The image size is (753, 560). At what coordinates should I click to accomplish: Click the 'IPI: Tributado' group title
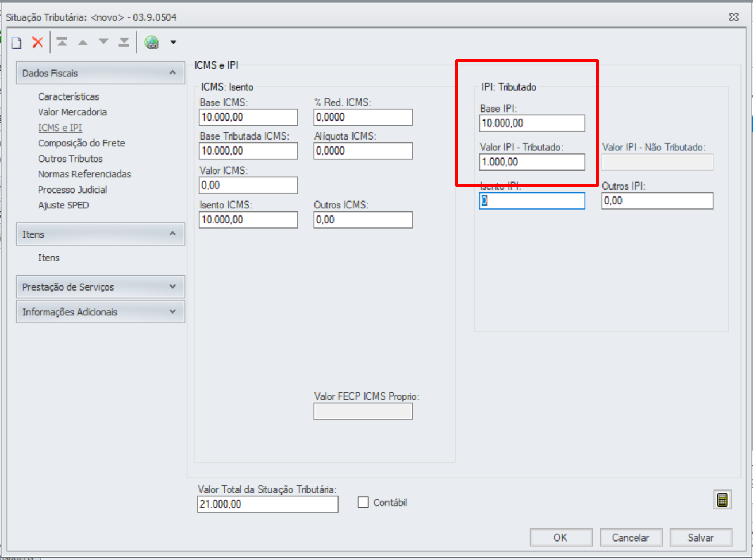509,87
